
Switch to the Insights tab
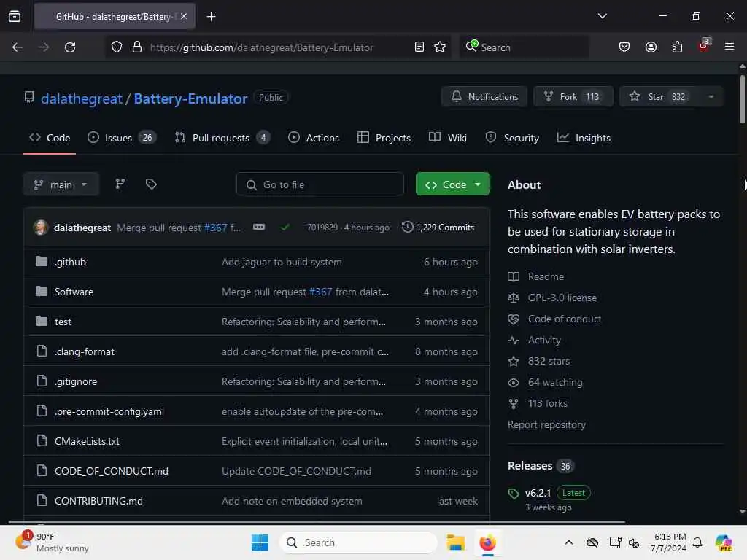tap(584, 138)
